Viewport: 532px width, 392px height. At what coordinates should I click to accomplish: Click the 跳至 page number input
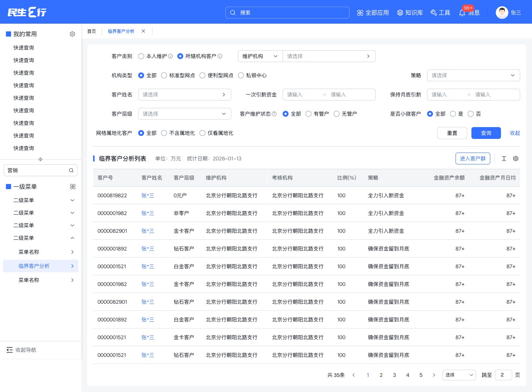coord(504,375)
